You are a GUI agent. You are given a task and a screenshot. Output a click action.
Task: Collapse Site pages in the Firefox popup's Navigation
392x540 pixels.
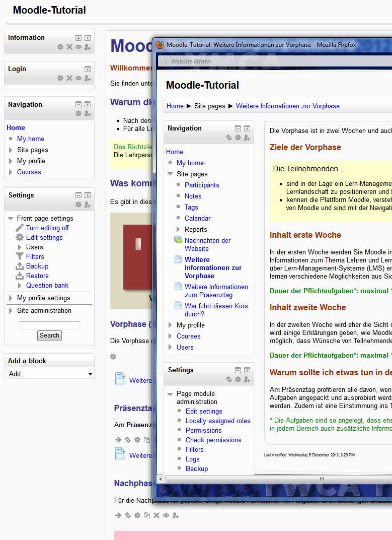(x=170, y=174)
